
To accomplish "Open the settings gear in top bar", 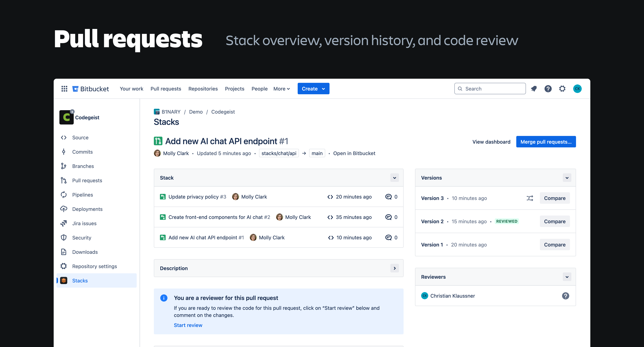I will tap(562, 89).
